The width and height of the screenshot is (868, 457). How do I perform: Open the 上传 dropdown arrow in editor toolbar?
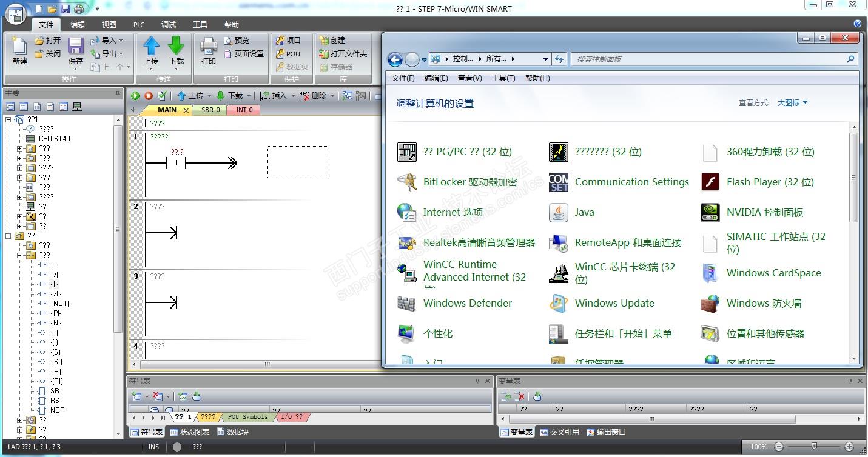pos(209,96)
